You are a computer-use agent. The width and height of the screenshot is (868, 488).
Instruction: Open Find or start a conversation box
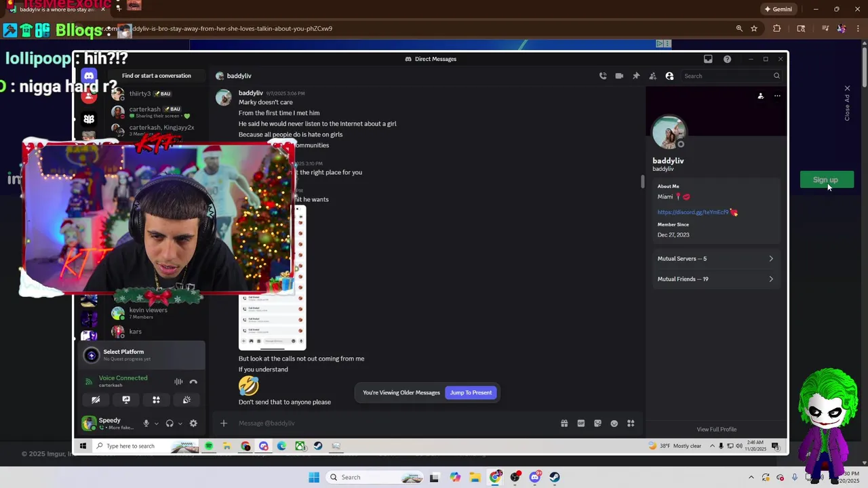pyautogui.click(x=157, y=76)
